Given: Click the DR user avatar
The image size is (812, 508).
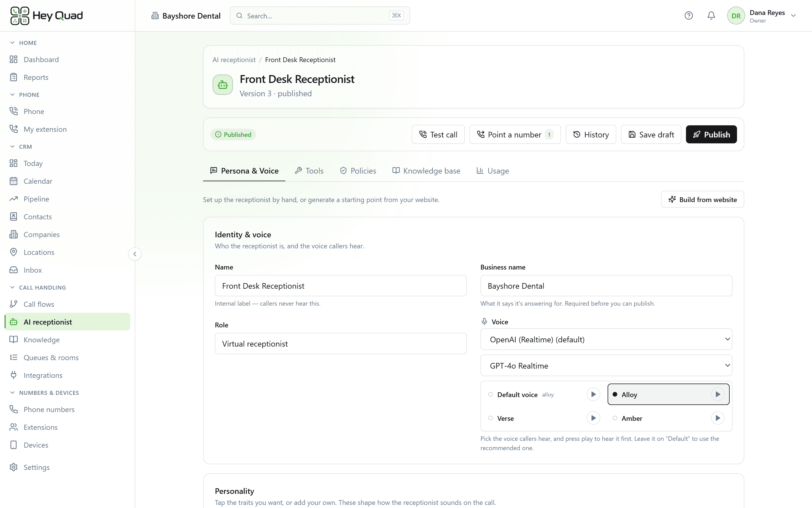Looking at the screenshot, I should [x=736, y=16].
